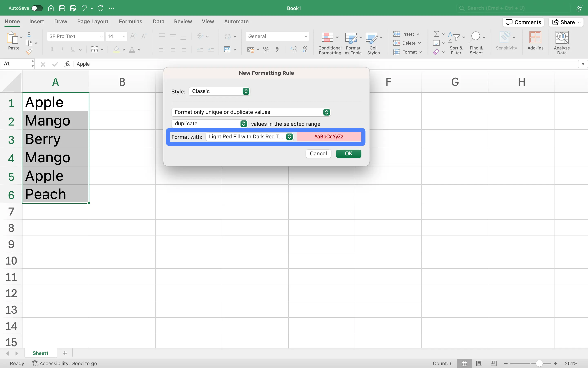The image size is (588, 368).
Task: Click the AutoSum sigma icon
Action: pos(436,34)
